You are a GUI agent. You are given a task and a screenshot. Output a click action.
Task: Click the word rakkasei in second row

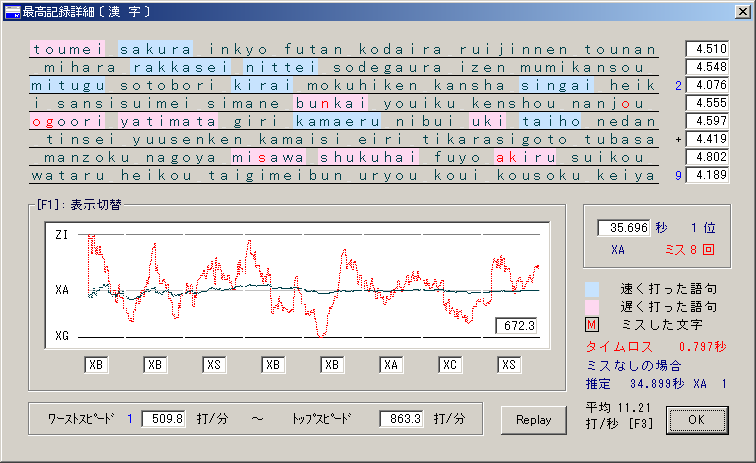click(180, 68)
